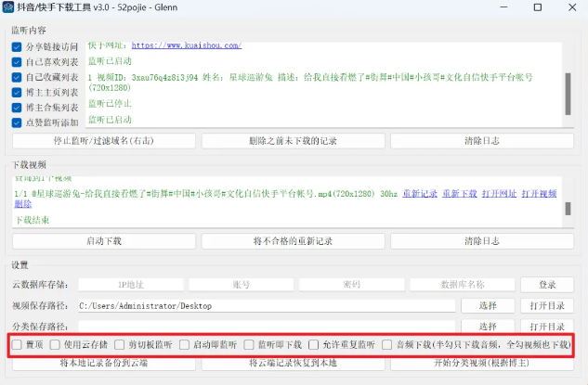The image size is (588, 385).
Task: Click the IP地址 input field
Action: (131, 285)
